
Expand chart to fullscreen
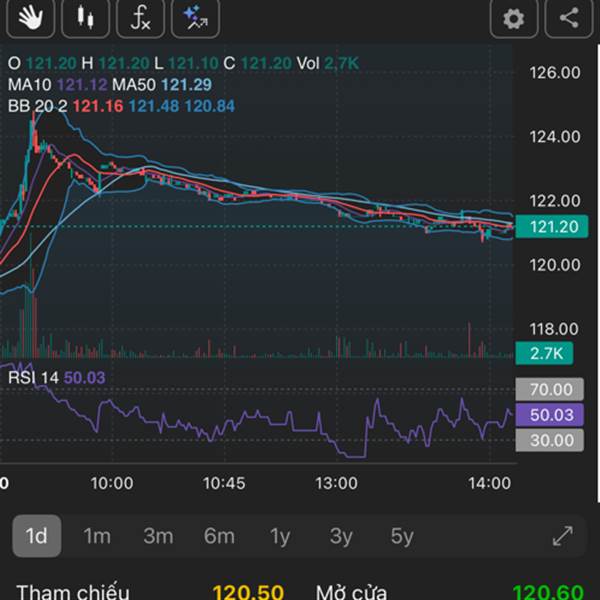point(563,536)
